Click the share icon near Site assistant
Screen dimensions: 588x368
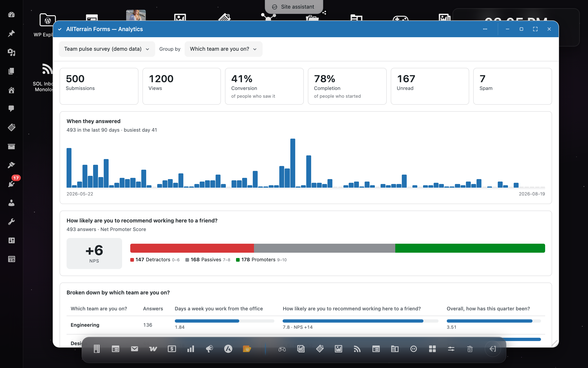click(324, 13)
